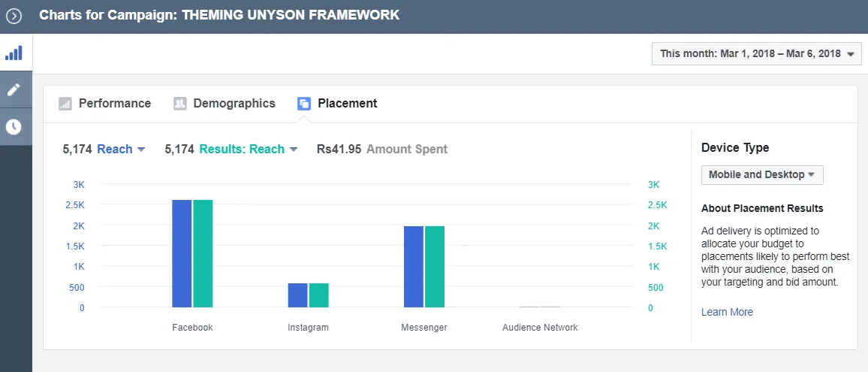Click the blue Messenger reach bar
868x372 pixels.
(414, 267)
